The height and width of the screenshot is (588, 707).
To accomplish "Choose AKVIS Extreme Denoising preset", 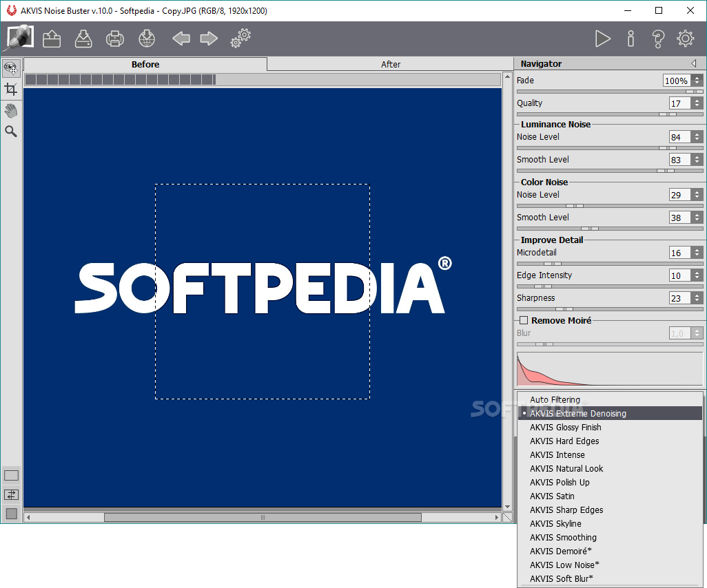I will [x=610, y=413].
